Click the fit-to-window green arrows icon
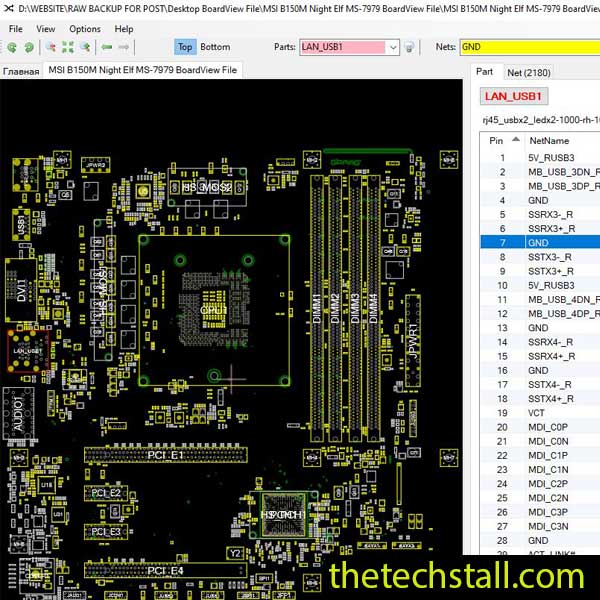Screen dimensions: 600x600 68,47
